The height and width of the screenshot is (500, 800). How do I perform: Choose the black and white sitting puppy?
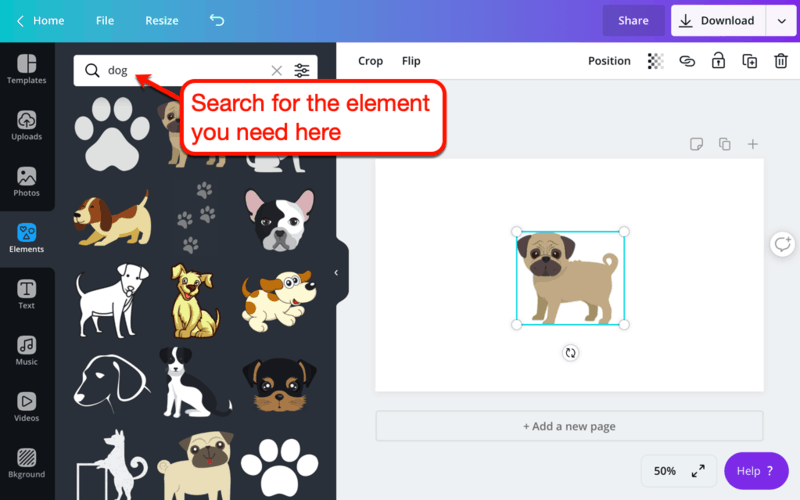tap(195, 383)
